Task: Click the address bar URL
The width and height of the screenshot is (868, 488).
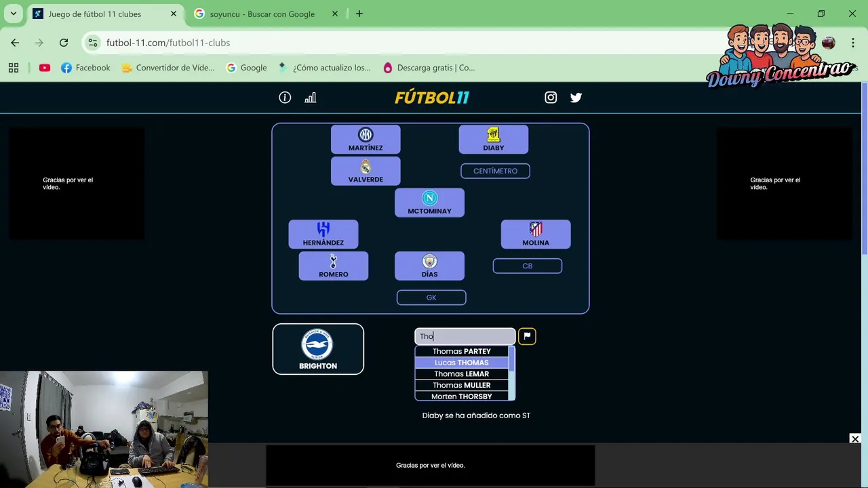Action: coord(168,43)
